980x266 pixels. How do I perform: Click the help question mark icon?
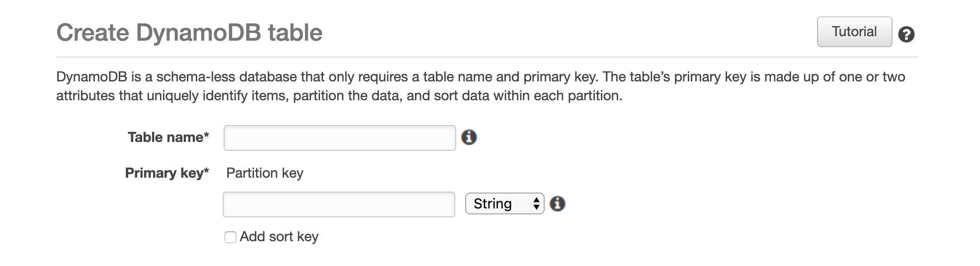tap(906, 34)
